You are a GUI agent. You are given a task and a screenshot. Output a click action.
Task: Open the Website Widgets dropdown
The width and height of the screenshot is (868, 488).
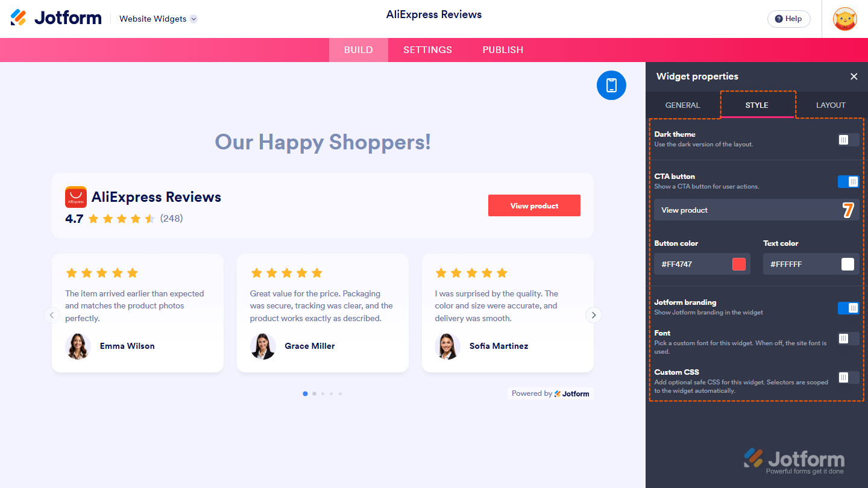158,19
